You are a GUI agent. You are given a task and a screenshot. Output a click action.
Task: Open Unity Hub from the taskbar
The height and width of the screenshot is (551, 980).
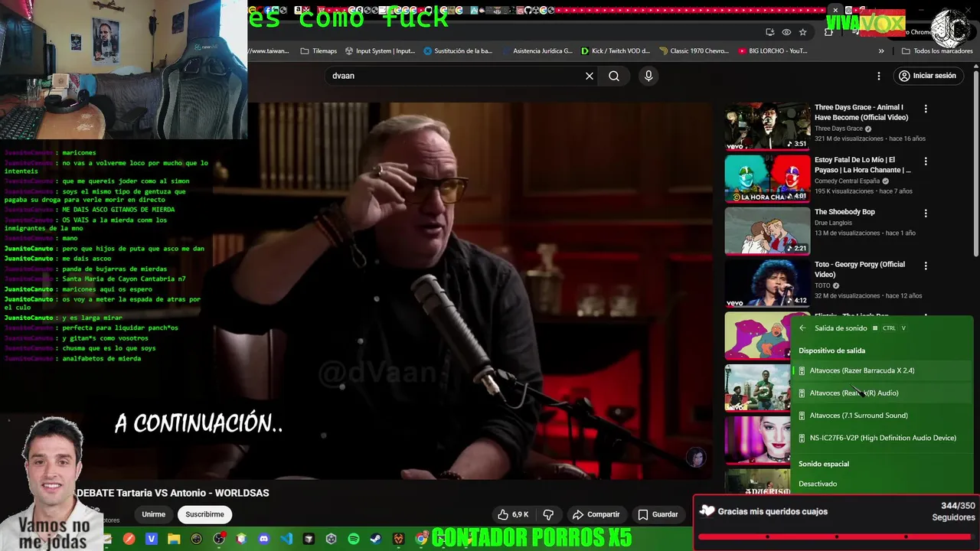click(331, 539)
